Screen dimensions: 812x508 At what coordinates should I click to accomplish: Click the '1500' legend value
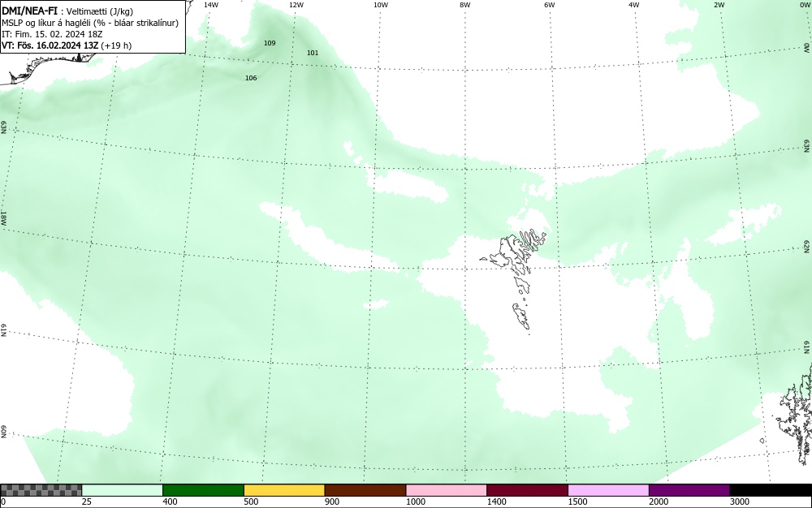[x=577, y=502]
